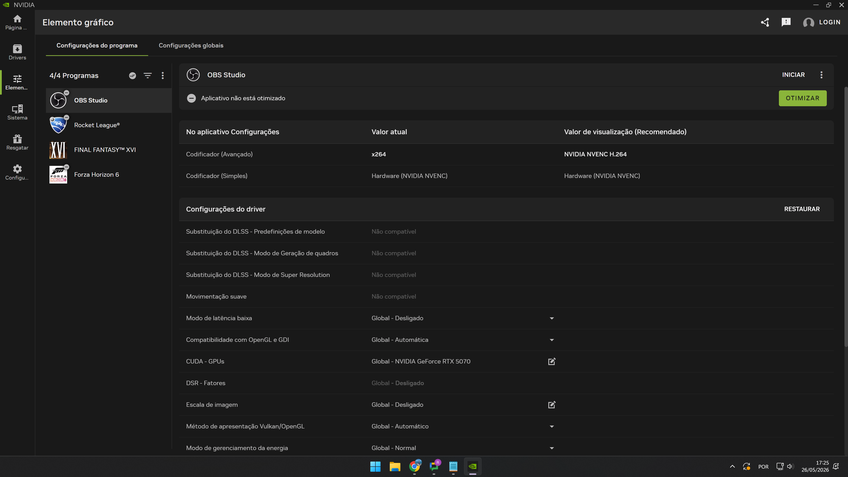Click the x264 current value
This screenshot has width=848, height=477.
click(379, 154)
